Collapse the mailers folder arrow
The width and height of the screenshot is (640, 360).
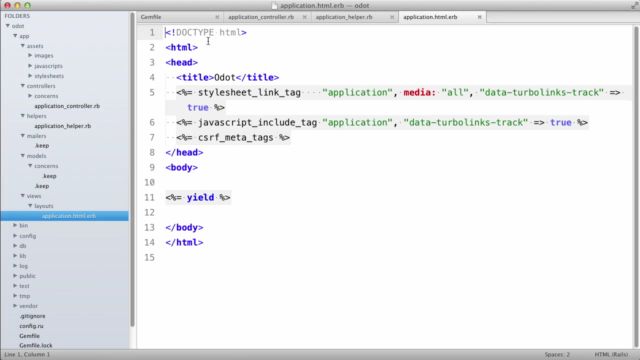point(23,136)
